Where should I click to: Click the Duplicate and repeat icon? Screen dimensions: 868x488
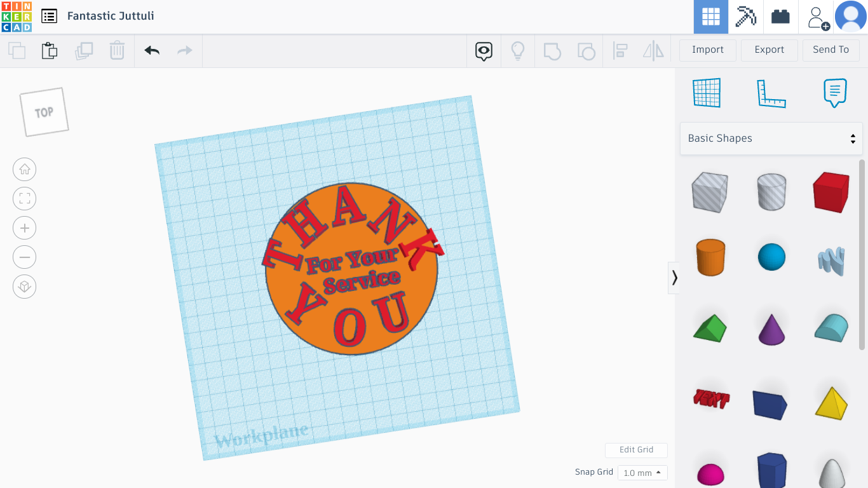coord(84,50)
